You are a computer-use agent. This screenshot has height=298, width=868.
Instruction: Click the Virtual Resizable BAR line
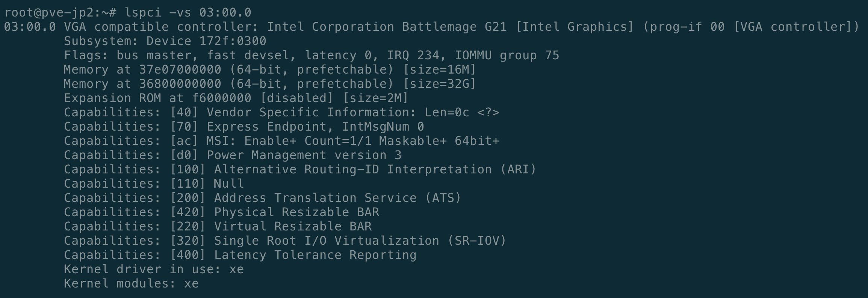coord(293,227)
